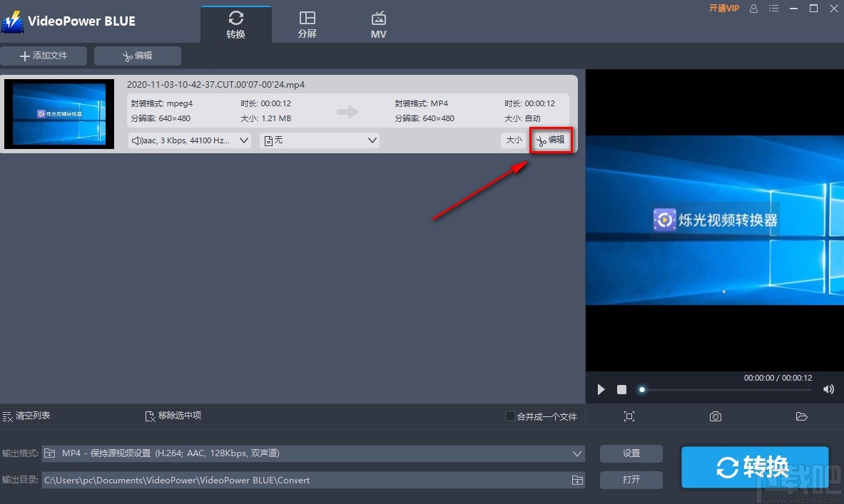
Task: Enable 合并成一个文件 checkbox
Action: click(509, 416)
